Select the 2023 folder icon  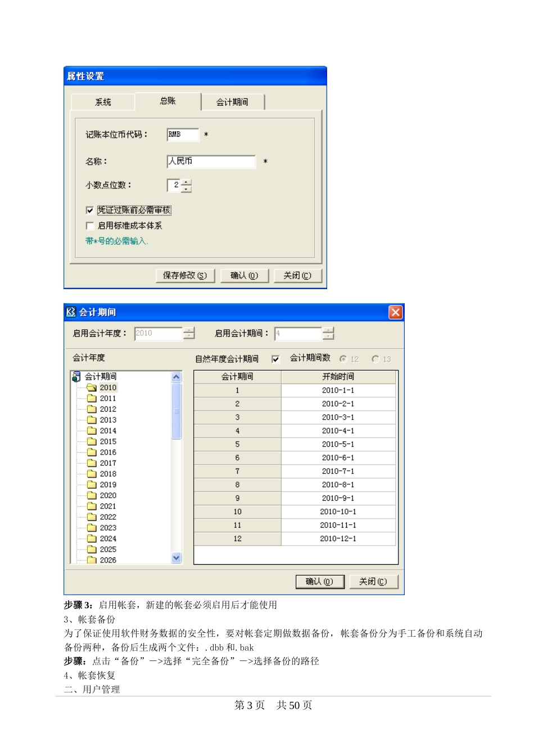pyautogui.click(x=92, y=528)
